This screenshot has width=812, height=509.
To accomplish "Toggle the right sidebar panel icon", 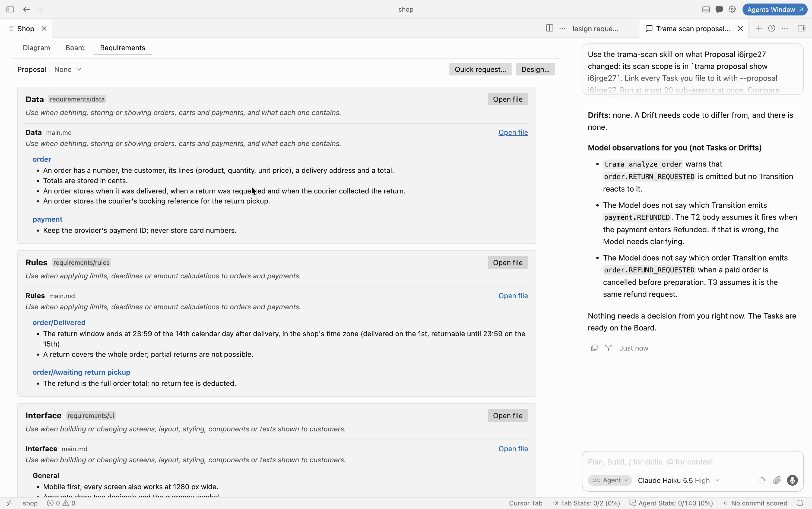I will [802, 28].
